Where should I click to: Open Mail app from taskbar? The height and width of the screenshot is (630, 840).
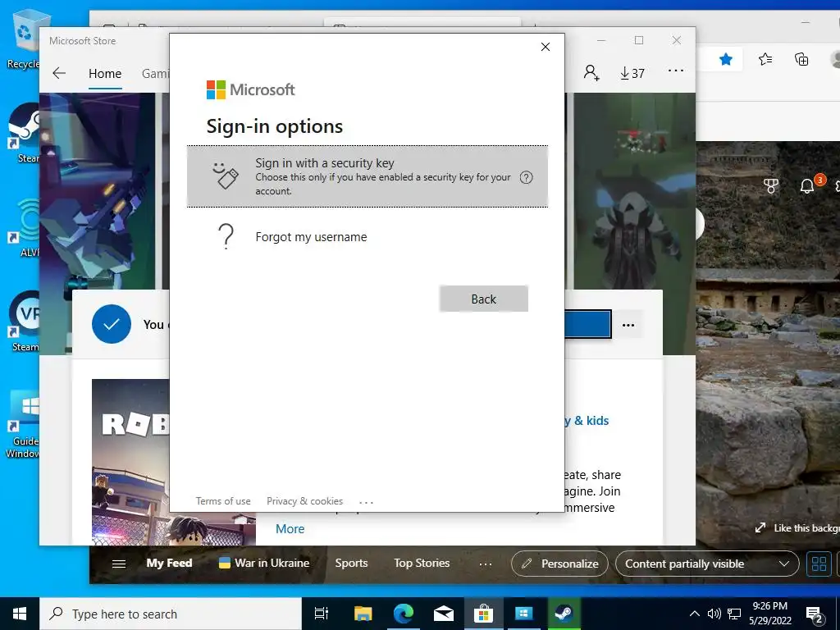tap(444, 614)
